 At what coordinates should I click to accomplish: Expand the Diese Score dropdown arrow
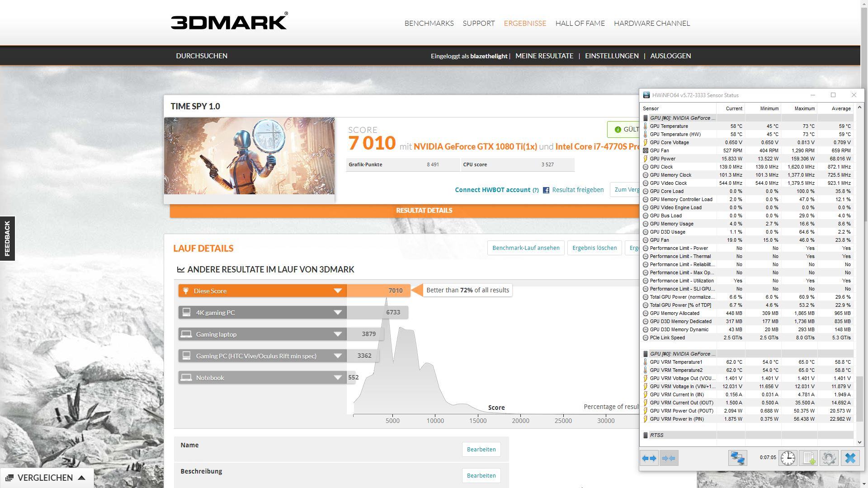coord(337,291)
